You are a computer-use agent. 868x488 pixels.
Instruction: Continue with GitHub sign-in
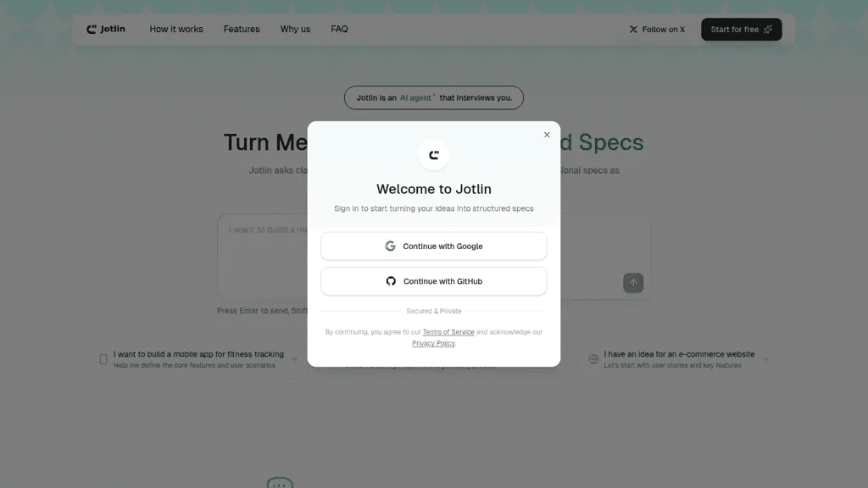pos(434,281)
